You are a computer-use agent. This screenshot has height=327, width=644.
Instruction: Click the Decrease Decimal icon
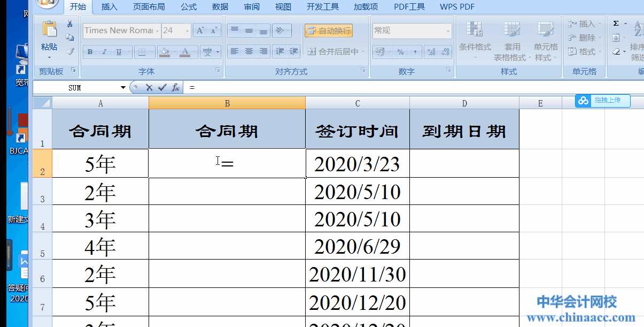coord(445,52)
